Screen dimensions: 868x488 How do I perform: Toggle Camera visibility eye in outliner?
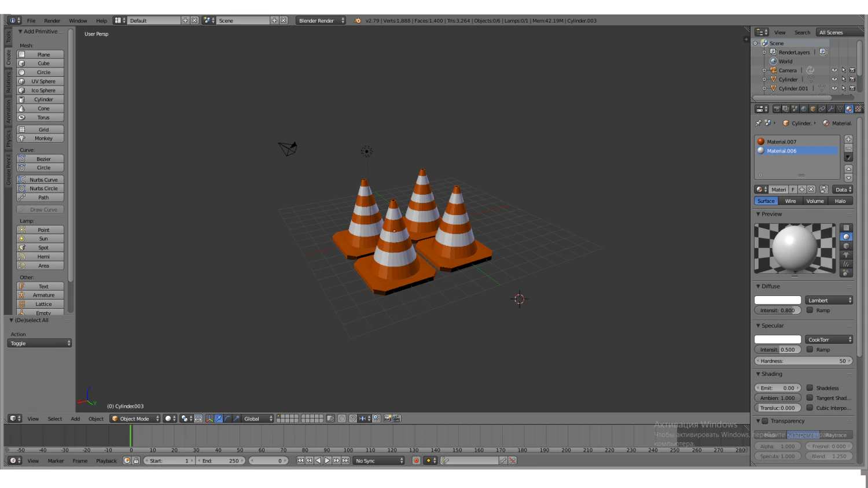(834, 71)
